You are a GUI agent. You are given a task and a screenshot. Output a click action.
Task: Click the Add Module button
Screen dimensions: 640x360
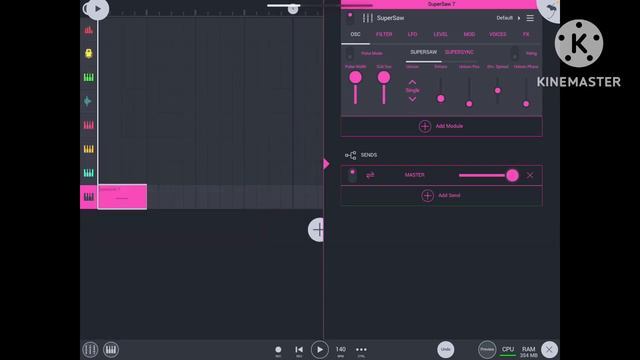click(441, 126)
